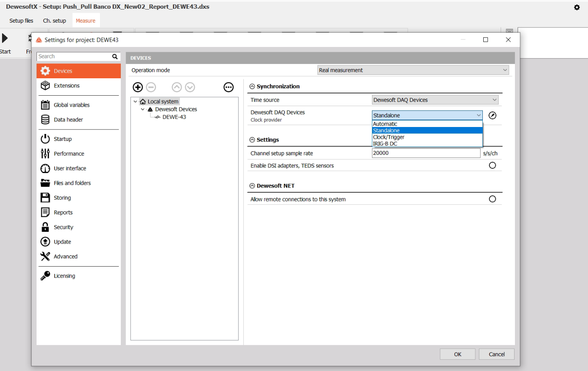
Task: Enable DSI adapters, TEDS sensors toggle
Action: point(492,165)
